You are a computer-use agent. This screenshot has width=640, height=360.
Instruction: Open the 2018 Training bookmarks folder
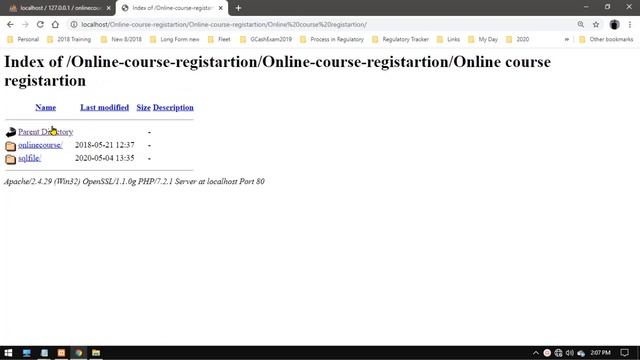(x=69, y=39)
